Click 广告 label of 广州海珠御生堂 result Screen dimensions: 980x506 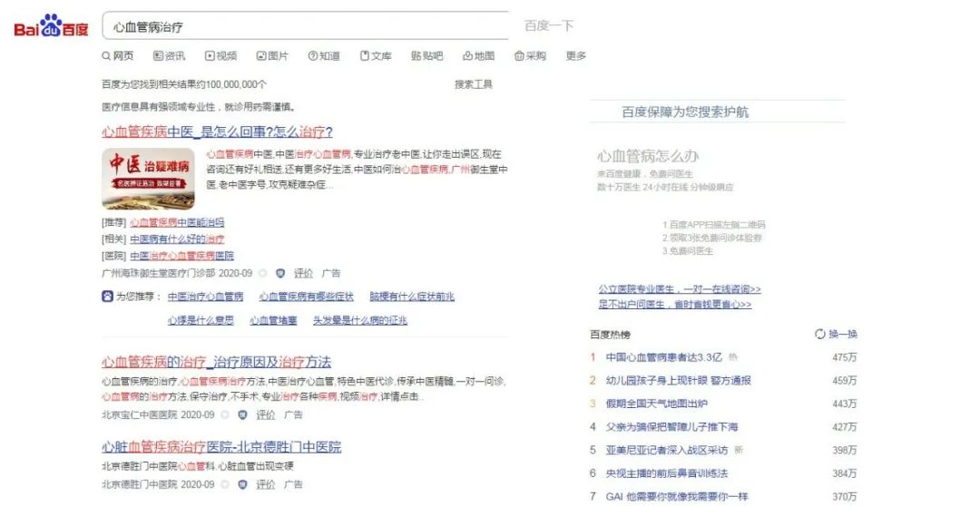[x=331, y=273]
